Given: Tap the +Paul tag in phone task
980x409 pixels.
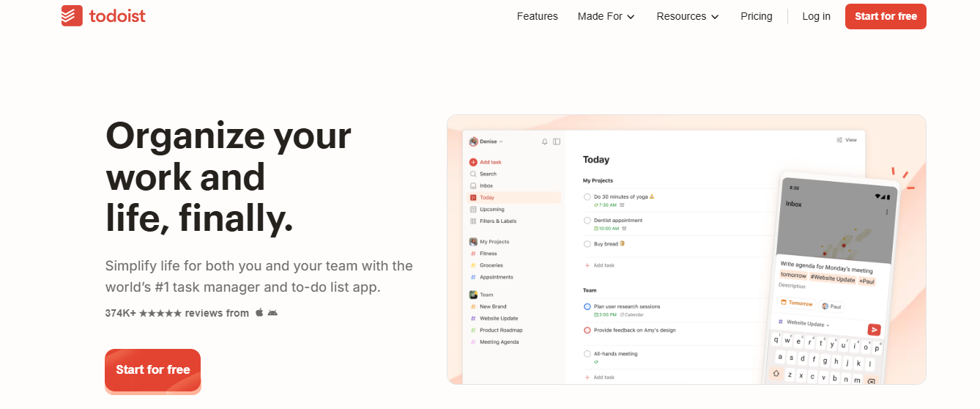Looking at the screenshot, I should tap(867, 281).
